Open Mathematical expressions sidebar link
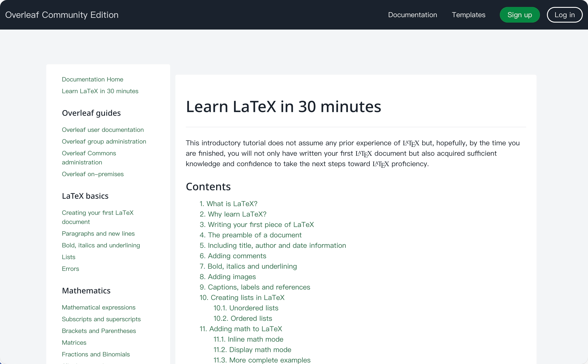588x364 pixels. coord(98,308)
